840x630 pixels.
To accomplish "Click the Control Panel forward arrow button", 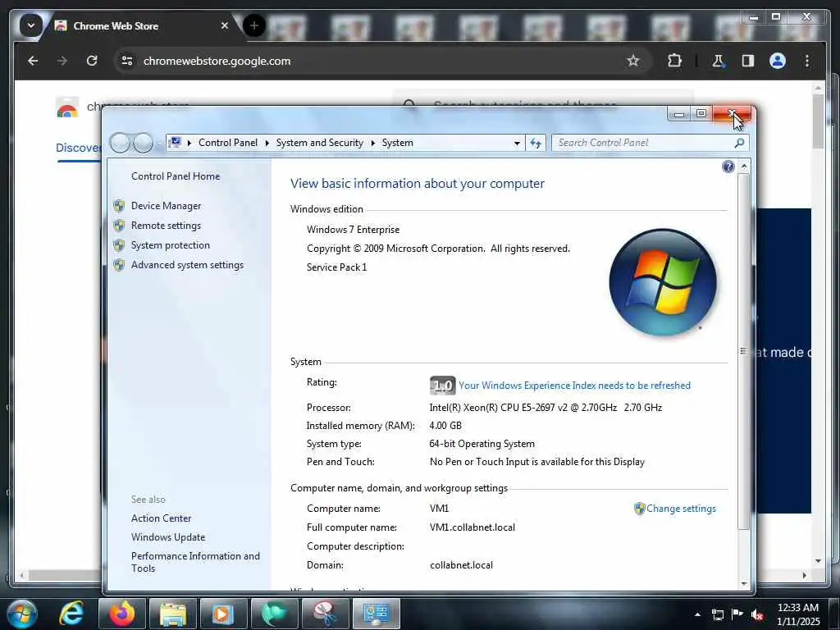I will (143, 143).
